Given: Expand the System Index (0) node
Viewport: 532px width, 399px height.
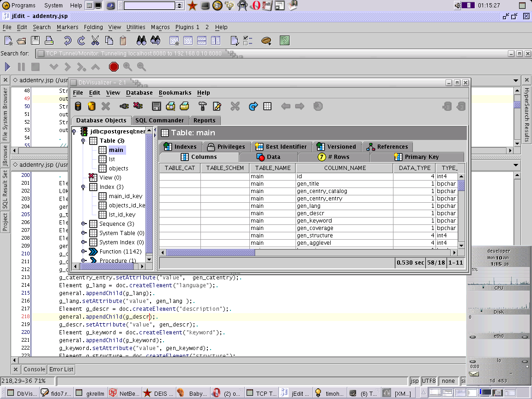Looking at the screenshot, I should [84, 242].
